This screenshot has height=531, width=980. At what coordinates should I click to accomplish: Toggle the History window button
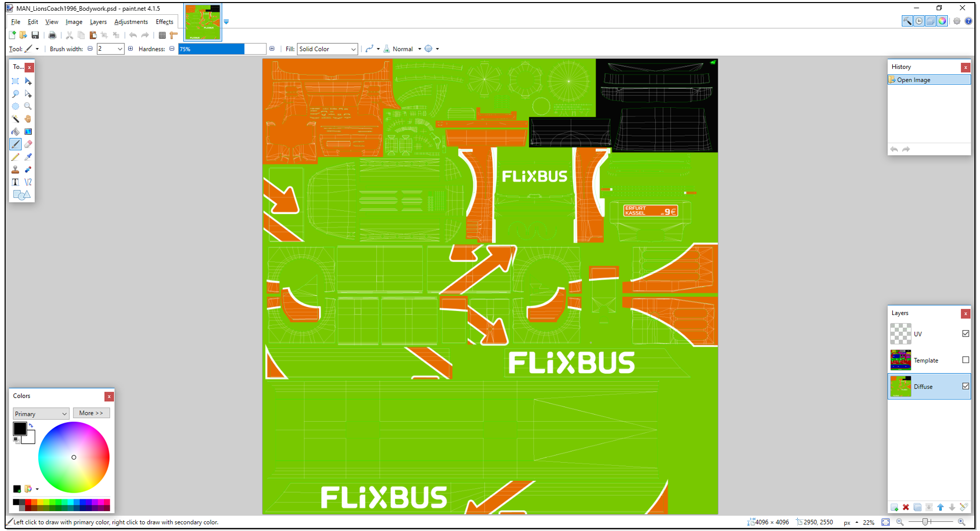coord(919,21)
